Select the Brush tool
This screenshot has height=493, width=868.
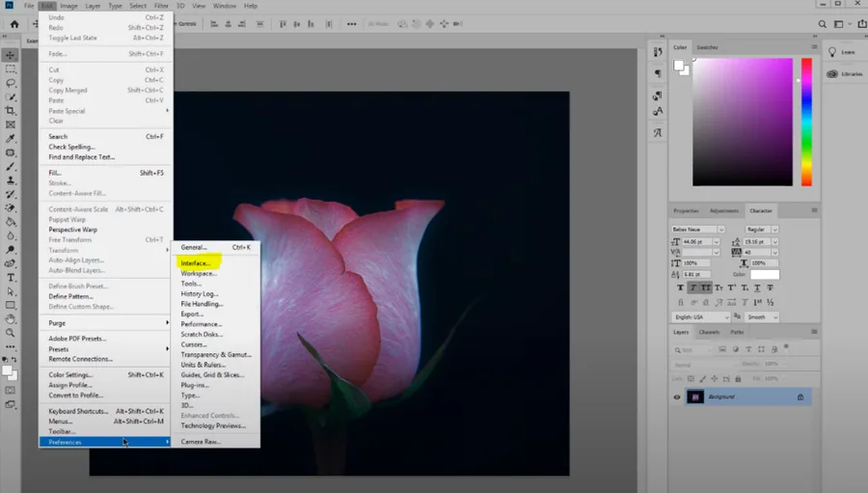pos(11,166)
